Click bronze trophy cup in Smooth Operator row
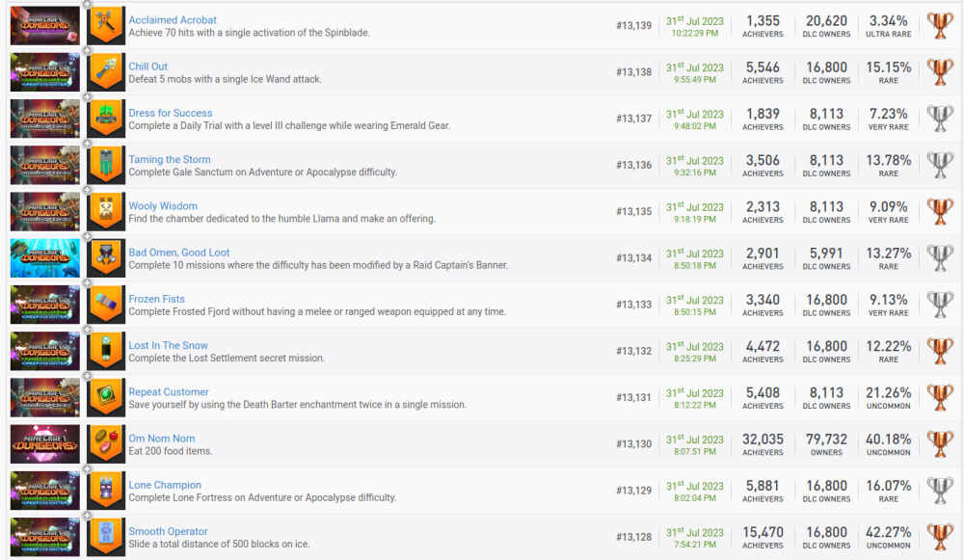 pos(939,538)
